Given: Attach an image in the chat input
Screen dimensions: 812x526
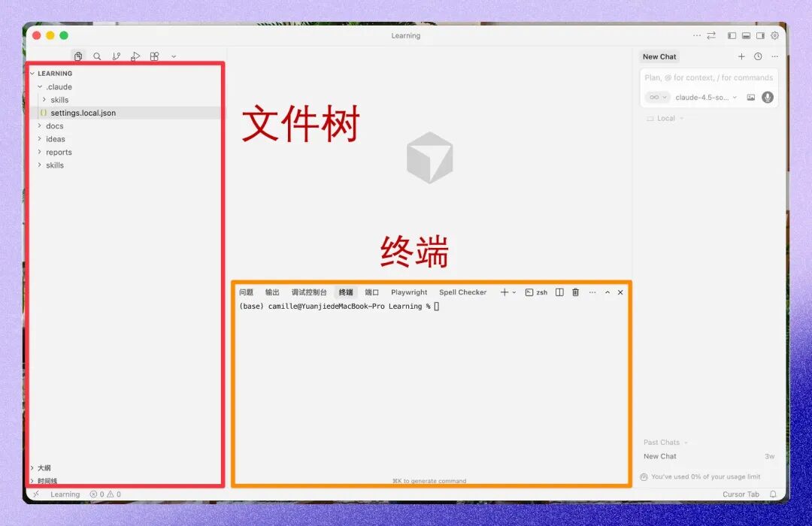Looking at the screenshot, I should (752, 97).
